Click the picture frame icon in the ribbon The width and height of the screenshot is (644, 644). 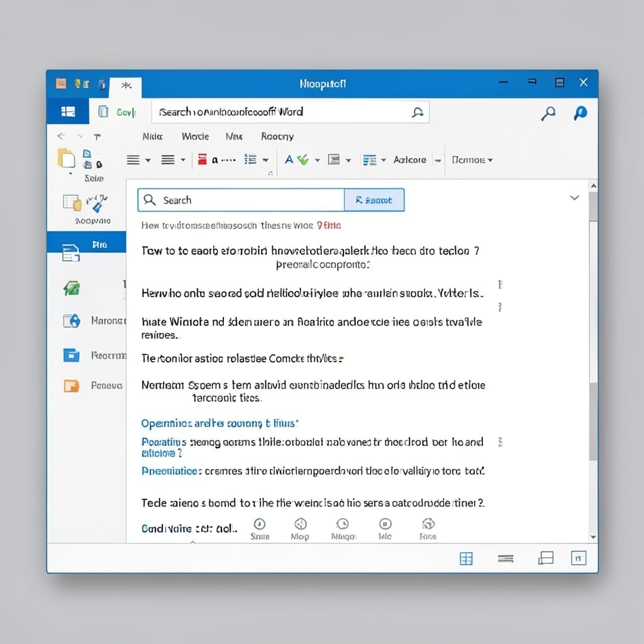(334, 159)
